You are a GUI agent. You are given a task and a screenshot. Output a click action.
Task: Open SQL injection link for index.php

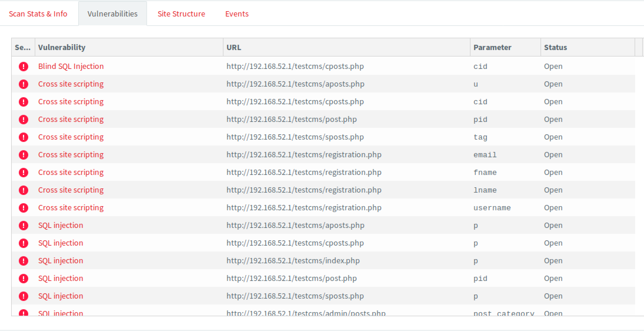tap(61, 261)
